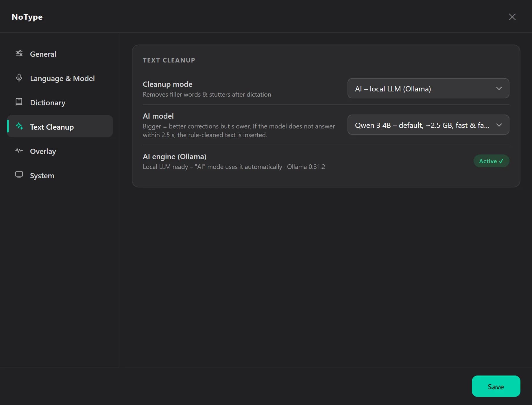Click the Cleanup mode label
Screen dimensions: 532x405
point(167,84)
